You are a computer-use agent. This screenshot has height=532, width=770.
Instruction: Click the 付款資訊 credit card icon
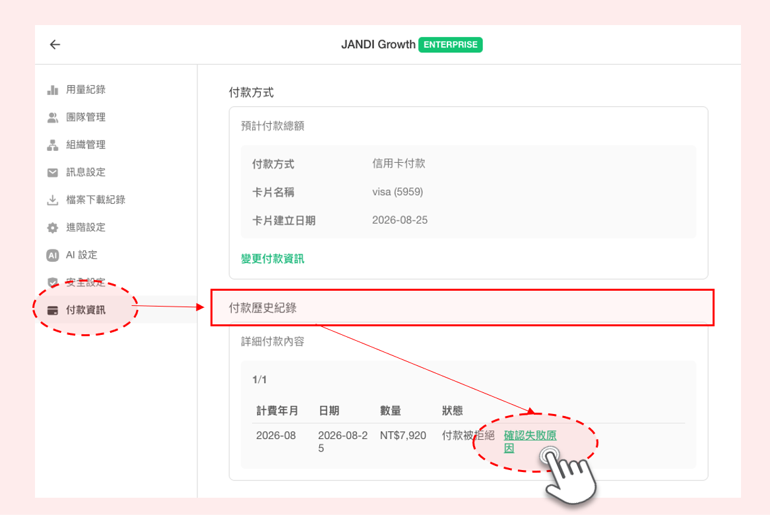[x=53, y=310]
